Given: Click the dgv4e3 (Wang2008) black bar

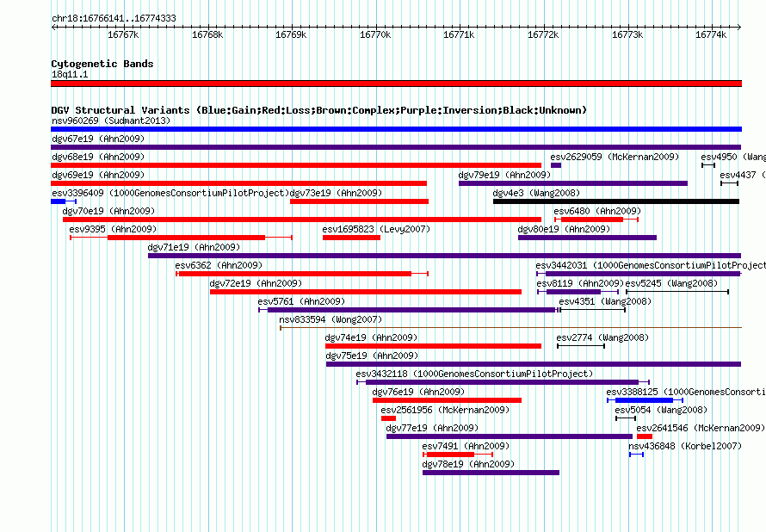Looking at the screenshot, I should [616, 201].
